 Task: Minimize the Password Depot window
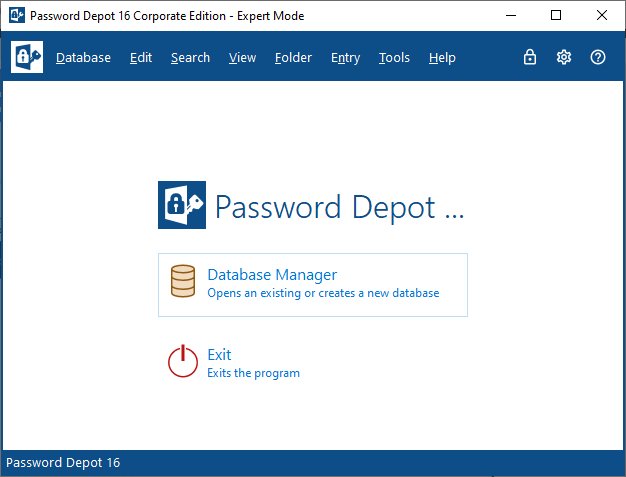click(511, 16)
